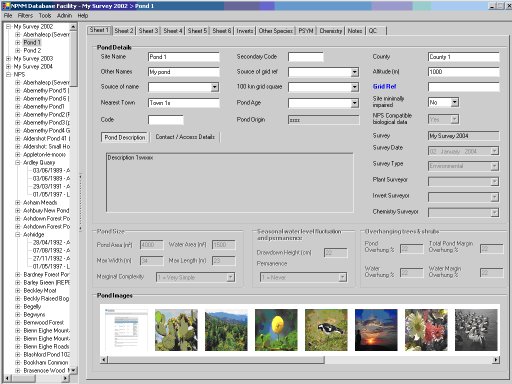Click the Site Name field
The image size is (512, 384).
184,57
